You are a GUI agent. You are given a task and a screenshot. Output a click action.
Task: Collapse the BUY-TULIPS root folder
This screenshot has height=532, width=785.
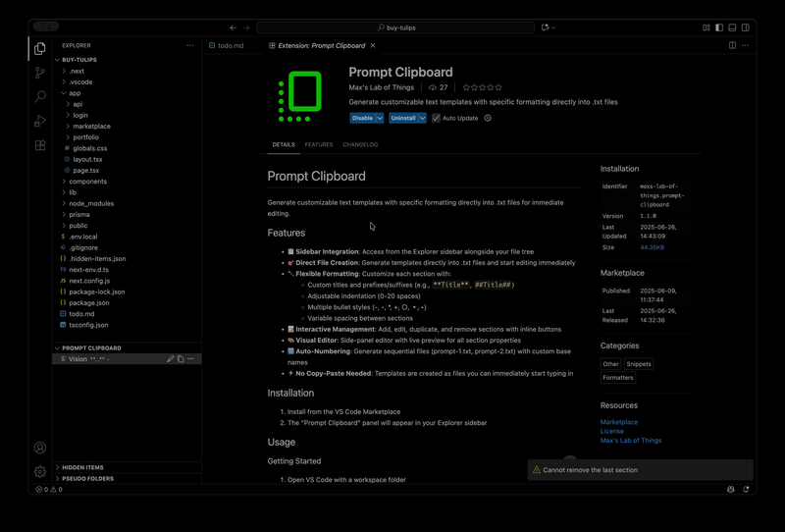(128, 60)
